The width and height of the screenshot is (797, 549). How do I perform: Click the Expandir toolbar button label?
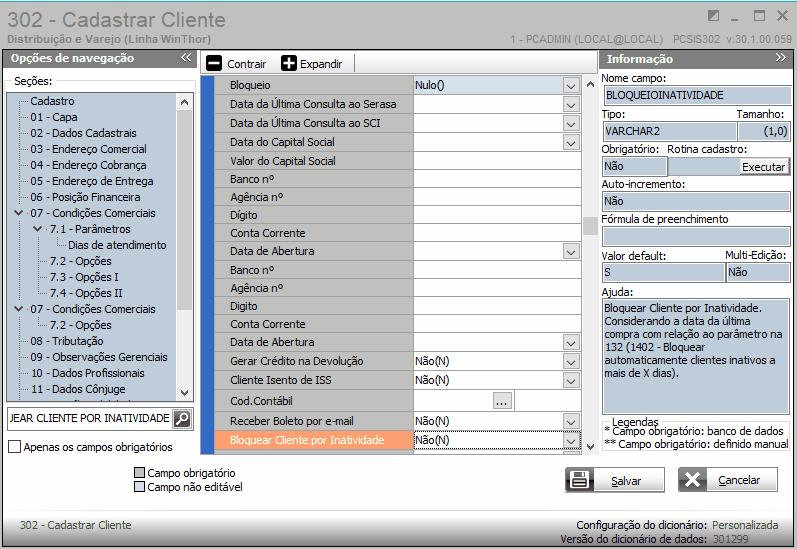[321, 64]
